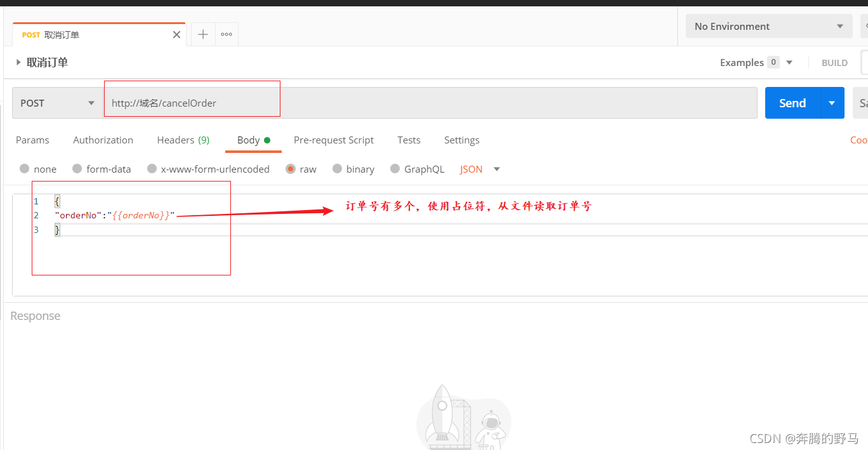Open the No Environment dropdown
Screen dimensions: 868x450
(769, 26)
